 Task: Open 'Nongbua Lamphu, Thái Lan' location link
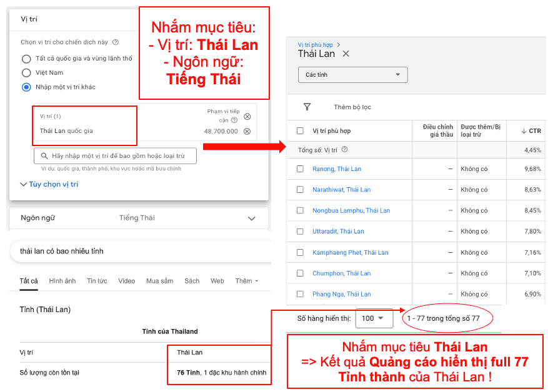click(351, 210)
